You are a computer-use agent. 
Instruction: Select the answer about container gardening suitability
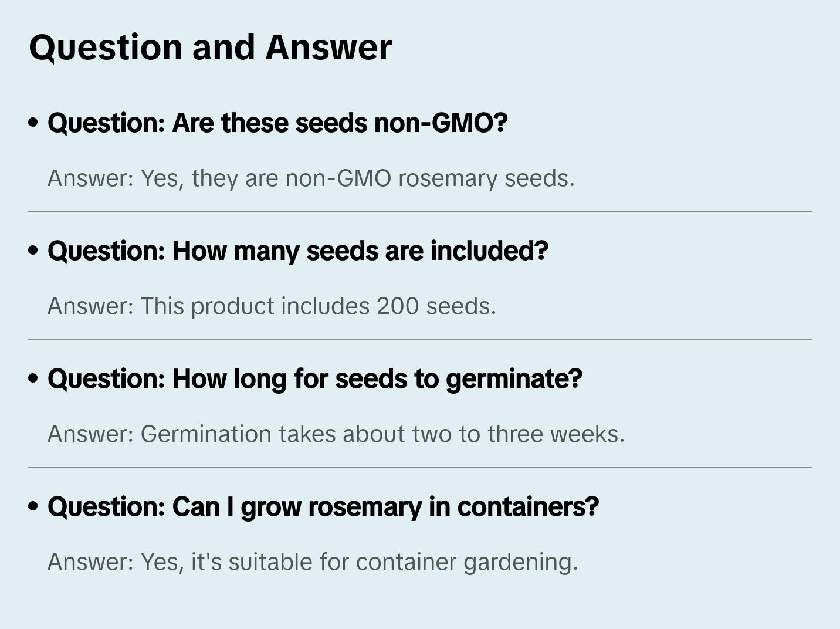[x=313, y=562]
